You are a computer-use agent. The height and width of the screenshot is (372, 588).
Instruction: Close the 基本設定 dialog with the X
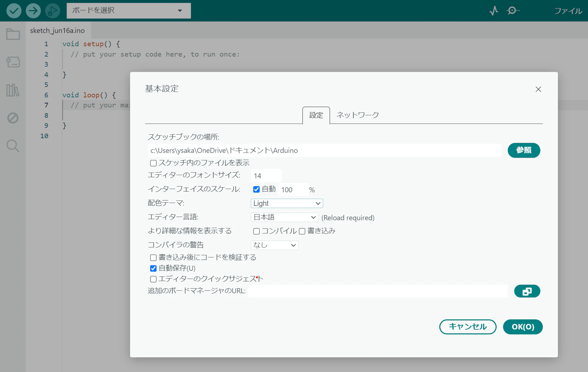pyautogui.click(x=538, y=89)
